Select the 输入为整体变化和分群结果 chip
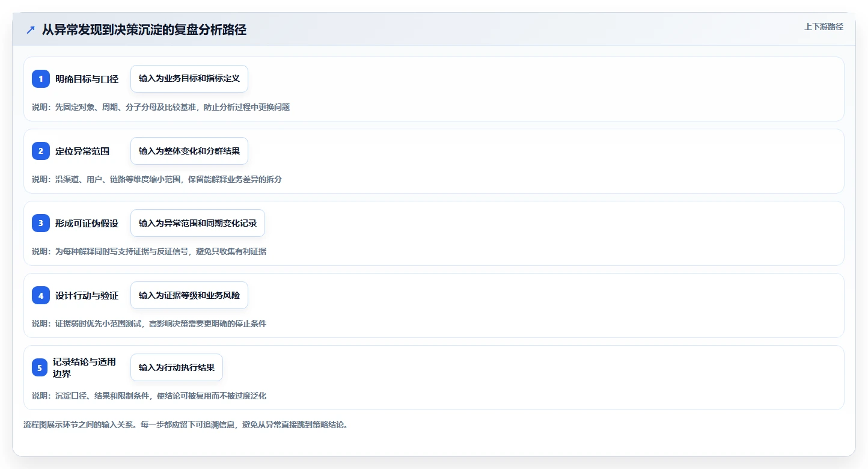Viewport: 868px width, 469px height. 189,151
